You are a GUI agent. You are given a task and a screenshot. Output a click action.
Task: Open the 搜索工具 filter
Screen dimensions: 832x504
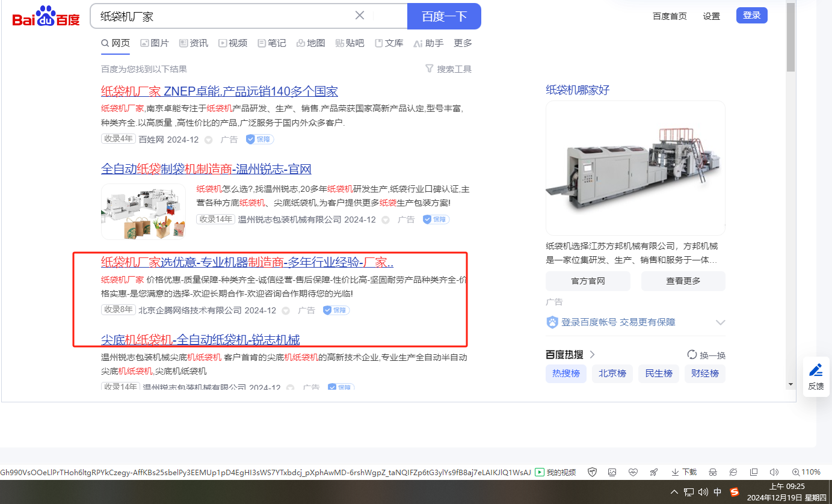(x=448, y=69)
